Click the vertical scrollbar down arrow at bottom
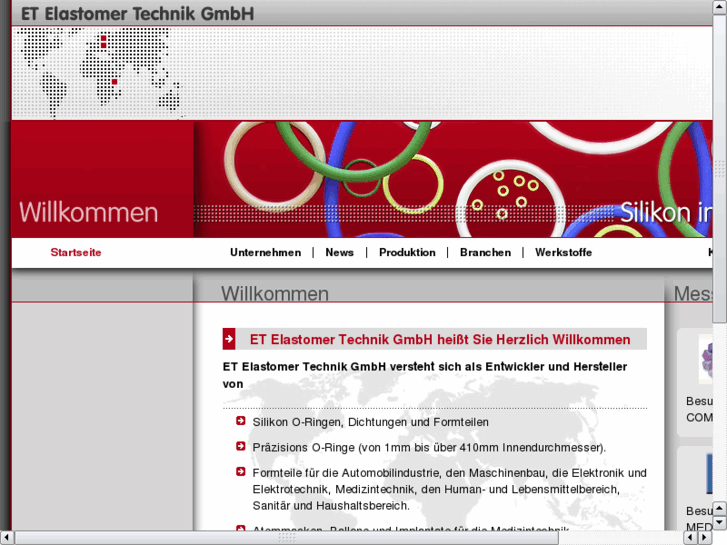727x545 pixels. [720, 523]
